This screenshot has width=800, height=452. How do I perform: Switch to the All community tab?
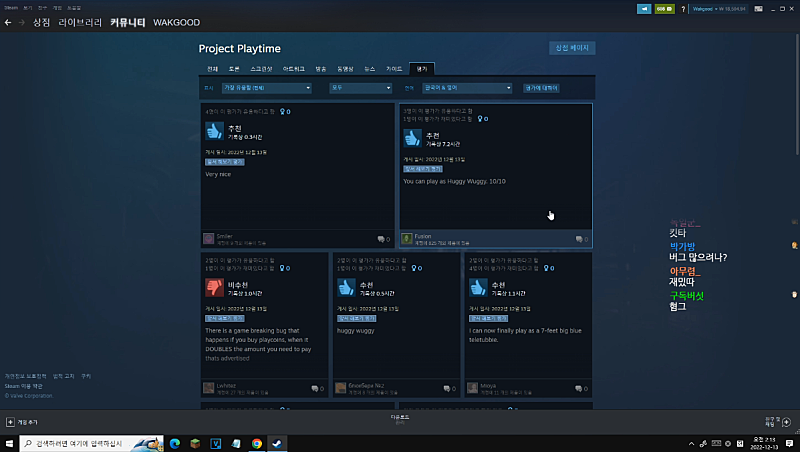click(212, 69)
